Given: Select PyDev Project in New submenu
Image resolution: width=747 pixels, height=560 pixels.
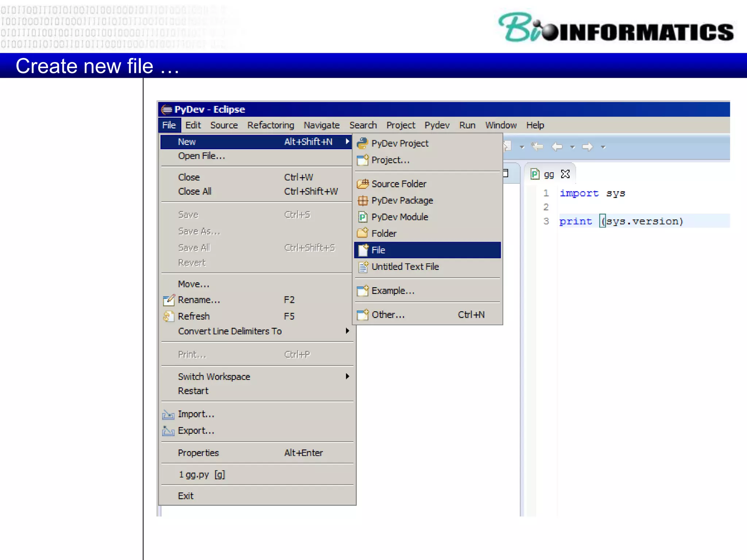Looking at the screenshot, I should pos(427,143).
